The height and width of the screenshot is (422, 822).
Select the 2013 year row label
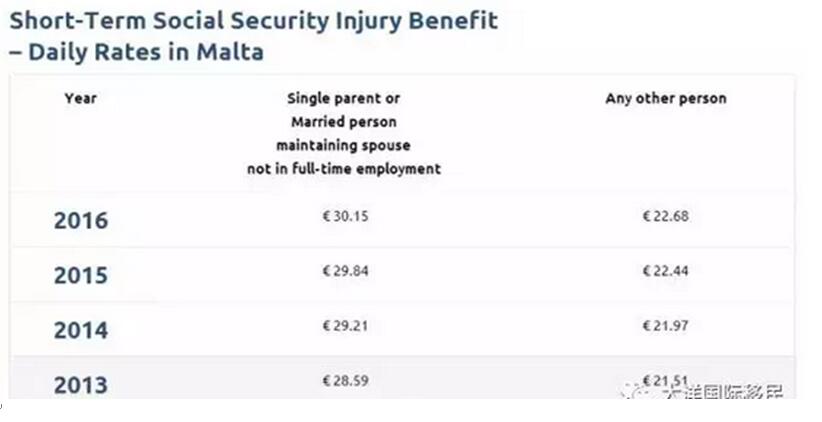point(81,385)
